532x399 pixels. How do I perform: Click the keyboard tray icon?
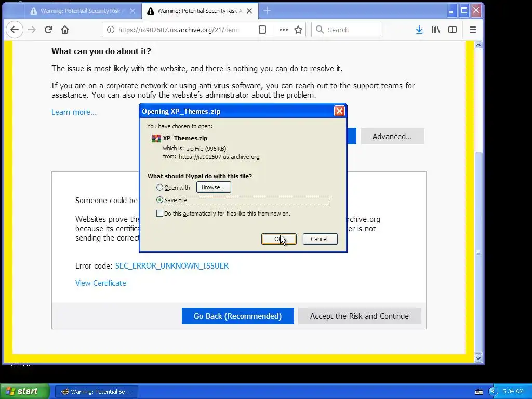pos(478,392)
